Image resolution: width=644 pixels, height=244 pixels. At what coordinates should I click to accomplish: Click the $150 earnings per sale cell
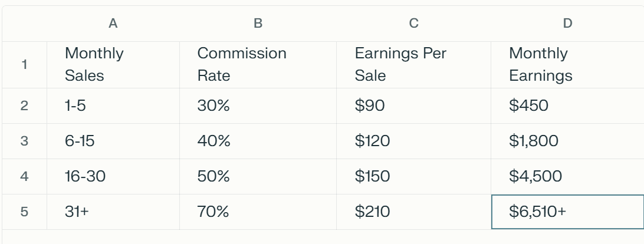[413, 176]
